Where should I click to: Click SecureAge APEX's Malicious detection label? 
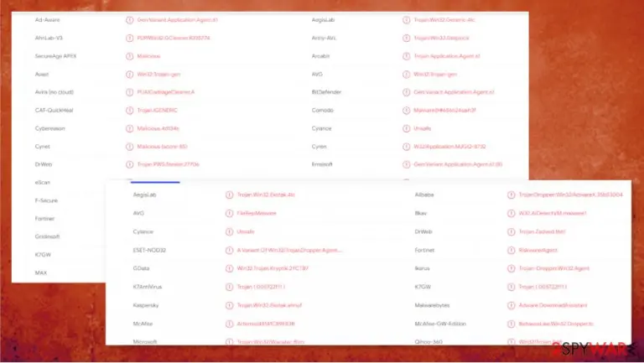pyautogui.click(x=148, y=56)
